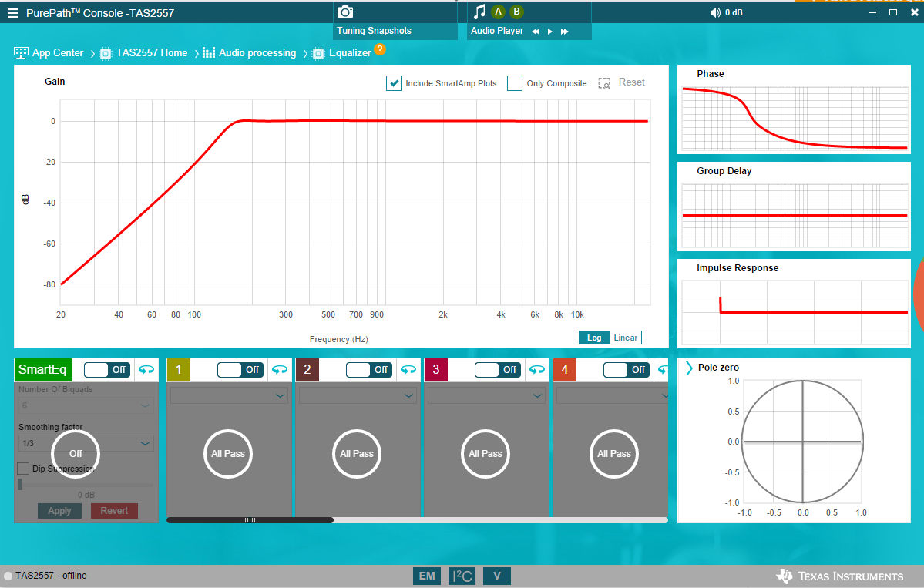Click biquad 2 All Pass circle
This screenshot has width=924, height=588.
pyautogui.click(x=357, y=454)
